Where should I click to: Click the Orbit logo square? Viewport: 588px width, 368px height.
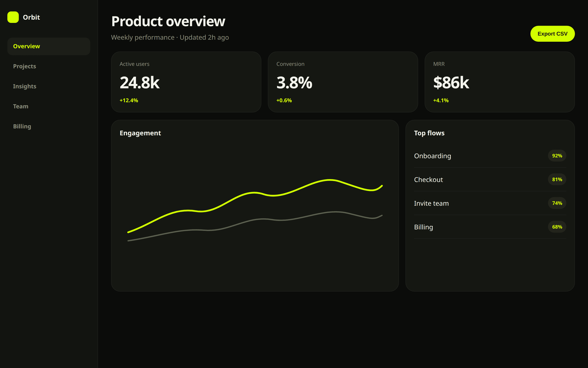(x=13, y=17)
